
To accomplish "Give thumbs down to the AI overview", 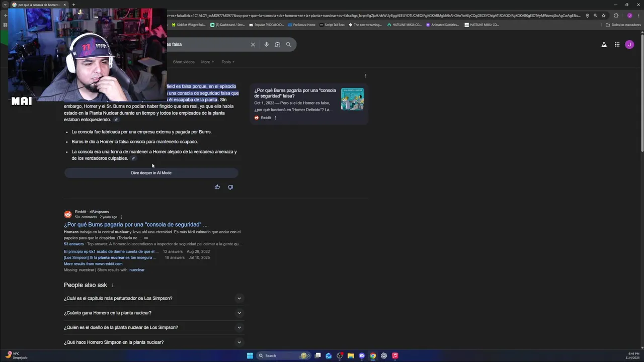I will coord(230,187).
